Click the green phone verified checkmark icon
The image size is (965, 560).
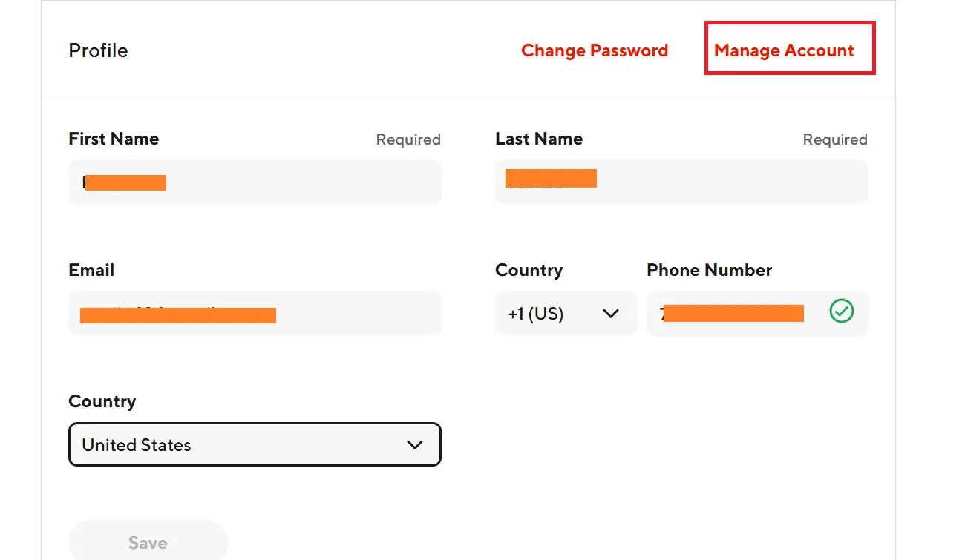tap(841, 312)
